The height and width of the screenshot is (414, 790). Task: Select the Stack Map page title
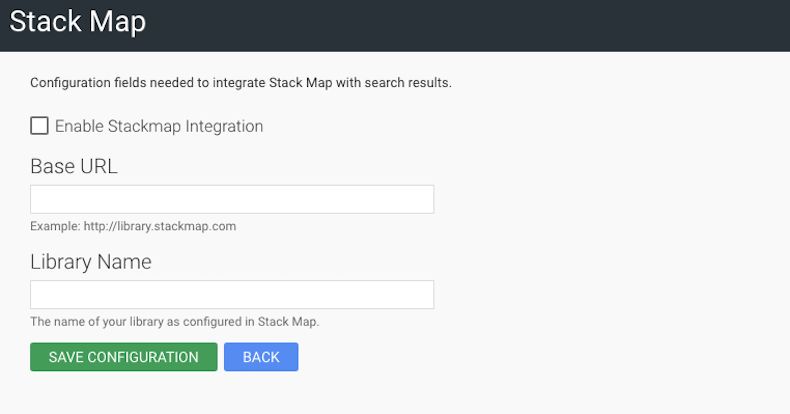78,22
